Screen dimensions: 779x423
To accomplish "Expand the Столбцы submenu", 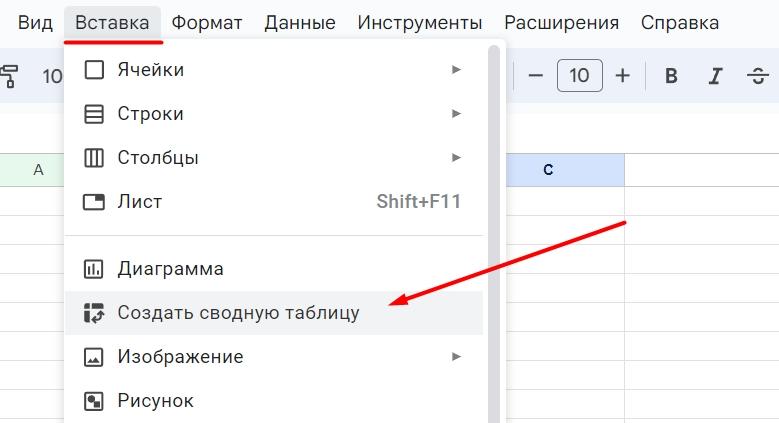I will click(272, 158).
